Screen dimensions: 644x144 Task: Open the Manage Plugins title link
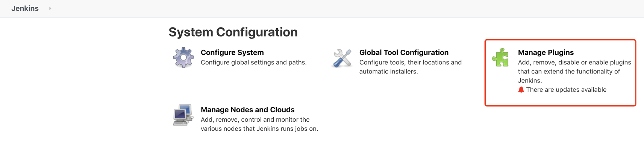546,52
